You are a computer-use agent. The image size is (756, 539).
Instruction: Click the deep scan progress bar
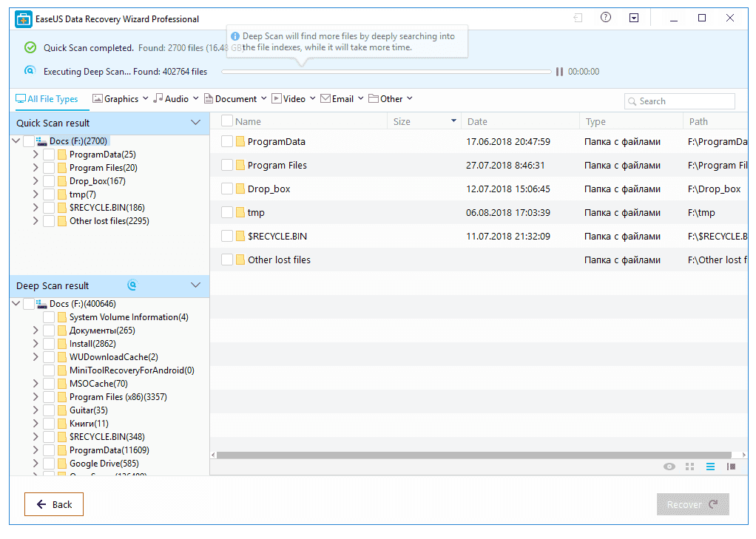[386, 72]
